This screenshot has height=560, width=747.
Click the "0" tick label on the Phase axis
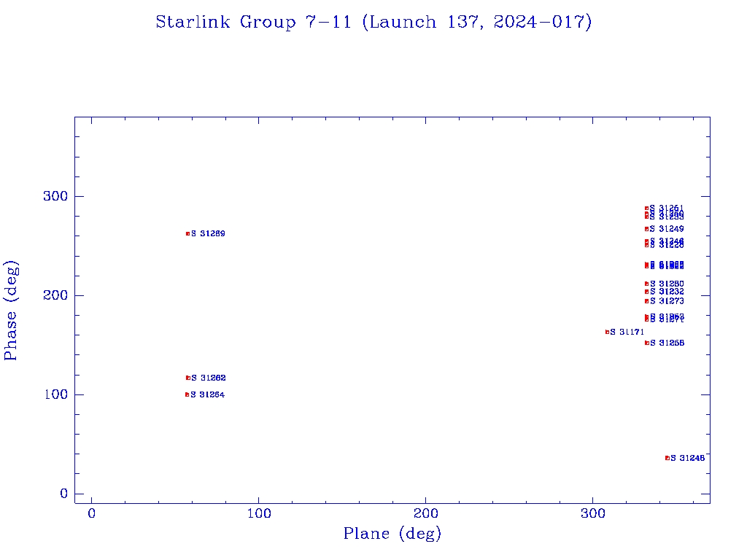(x=64, y=494)
